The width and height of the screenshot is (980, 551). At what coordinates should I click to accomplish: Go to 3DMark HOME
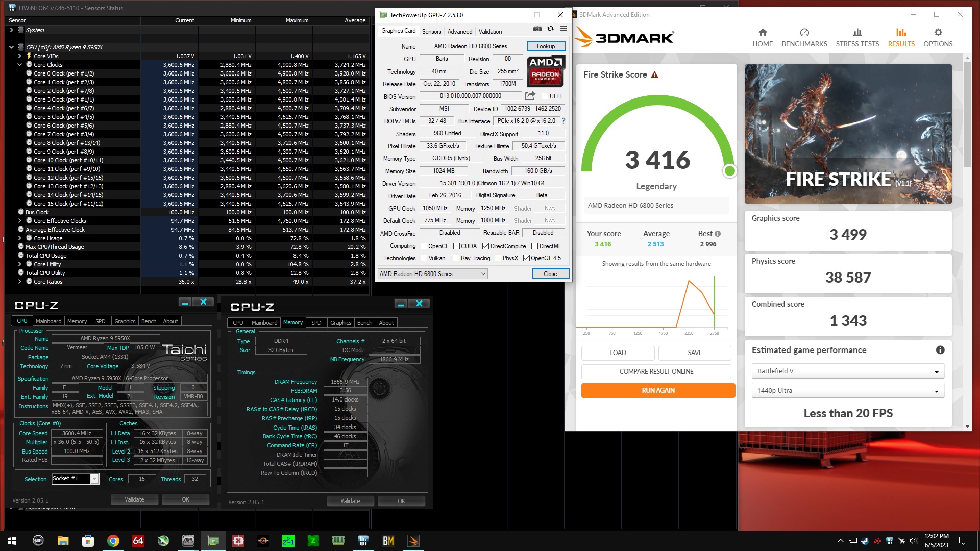coord(763,38)
